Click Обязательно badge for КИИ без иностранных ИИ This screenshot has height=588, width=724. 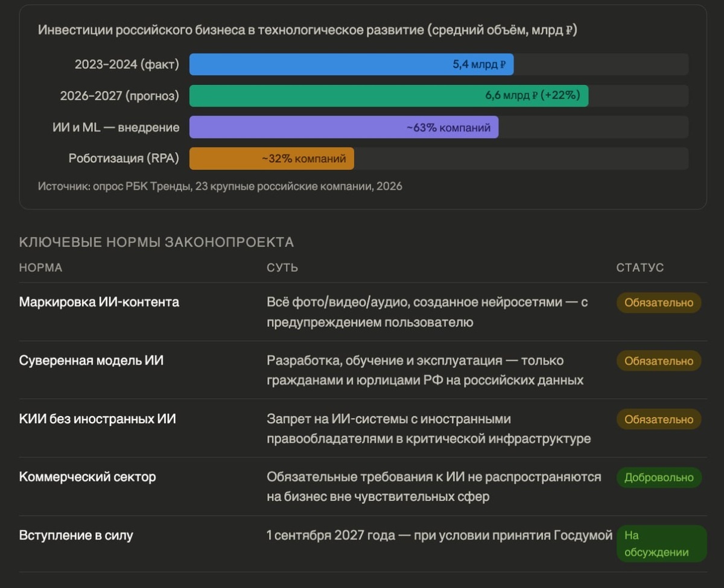(x=658, y=419)
